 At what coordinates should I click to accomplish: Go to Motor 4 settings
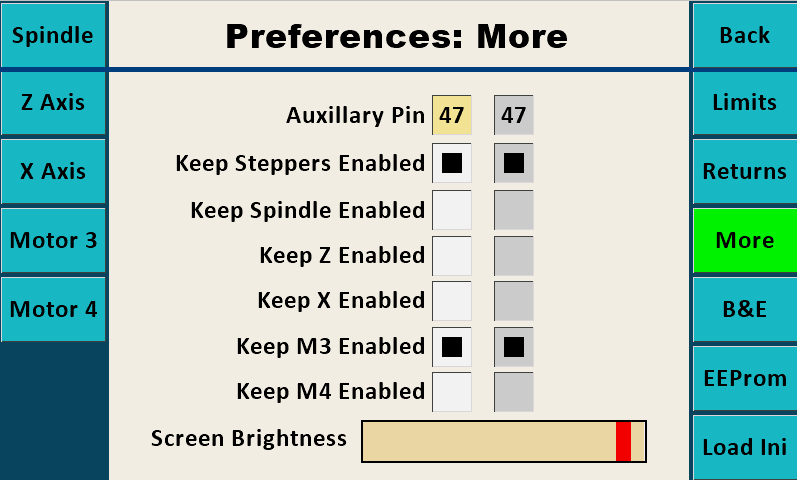pos(53,309)
